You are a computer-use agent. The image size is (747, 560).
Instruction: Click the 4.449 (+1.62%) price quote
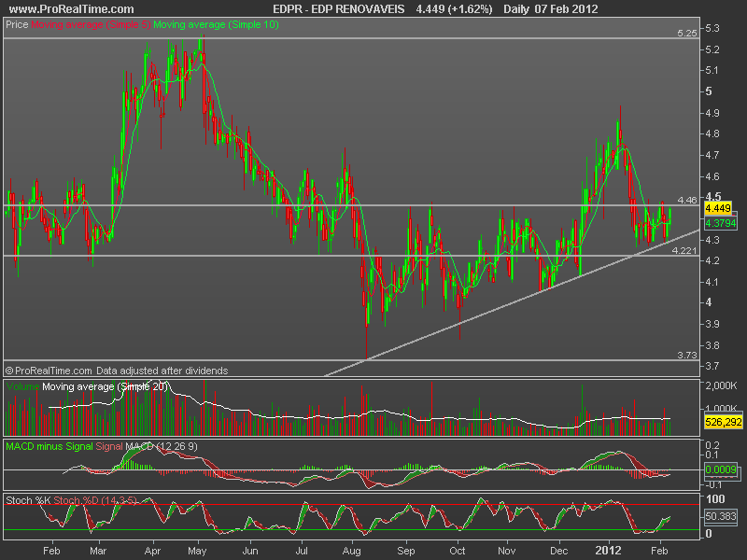pos(454,9)
